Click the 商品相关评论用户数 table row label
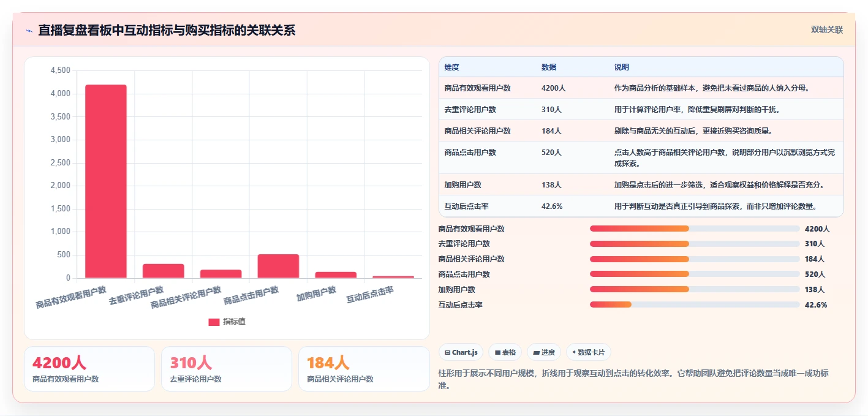This screenshot has height=416, width=868. 478,131
